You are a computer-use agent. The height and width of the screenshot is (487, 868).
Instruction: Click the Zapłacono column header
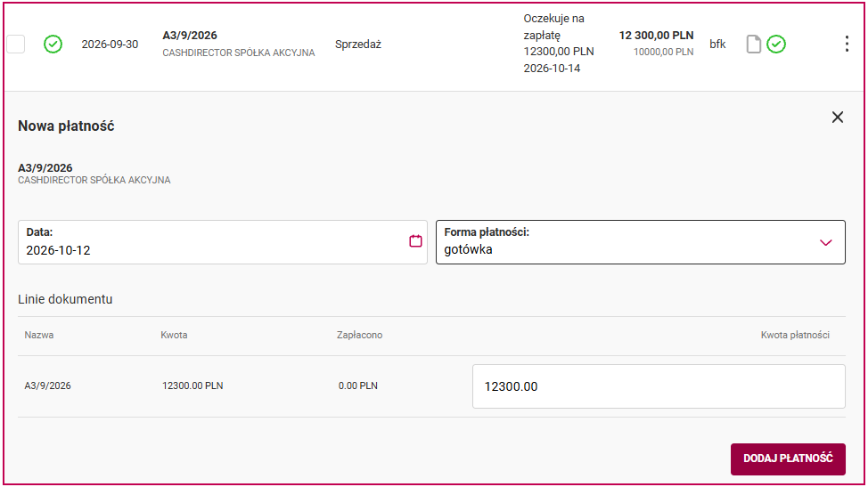click(x=359, y=335)
